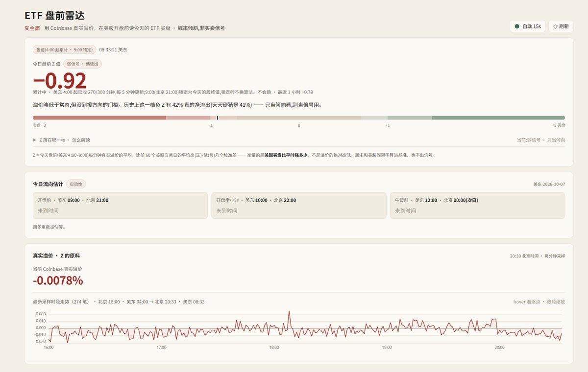Viewport: 588px width, 372px height.
Task: Select the 资金面 label under the title
Action: (32, 28)
